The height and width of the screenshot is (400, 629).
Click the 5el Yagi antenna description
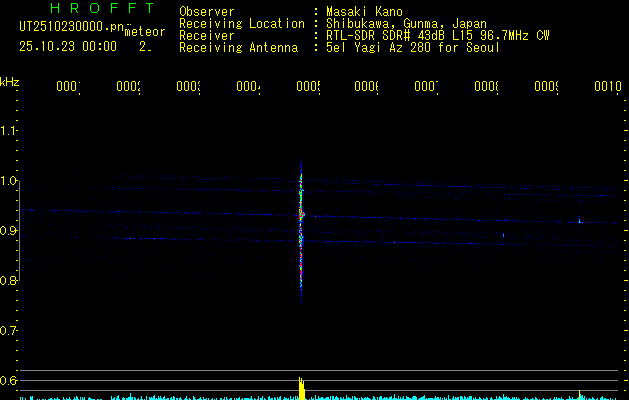(412, 48)
